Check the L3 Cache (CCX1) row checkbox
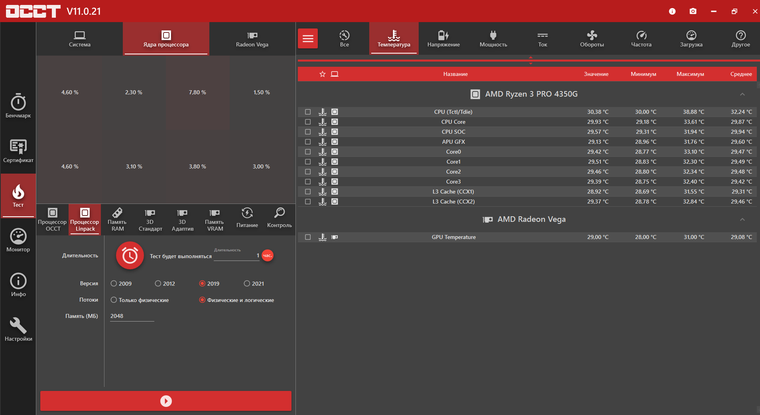760x415 pixels. click(x=308, y=192)
